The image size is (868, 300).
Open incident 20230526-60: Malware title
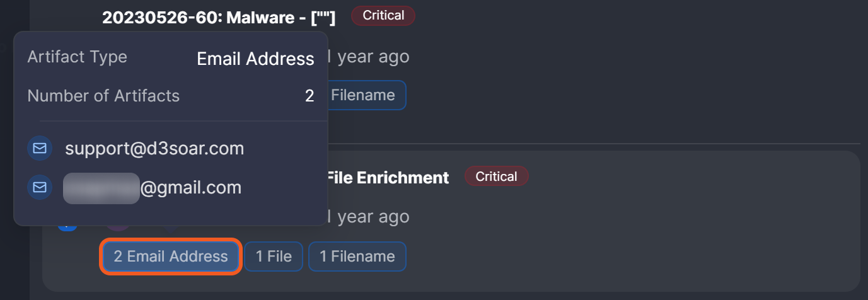pos(219,18)
